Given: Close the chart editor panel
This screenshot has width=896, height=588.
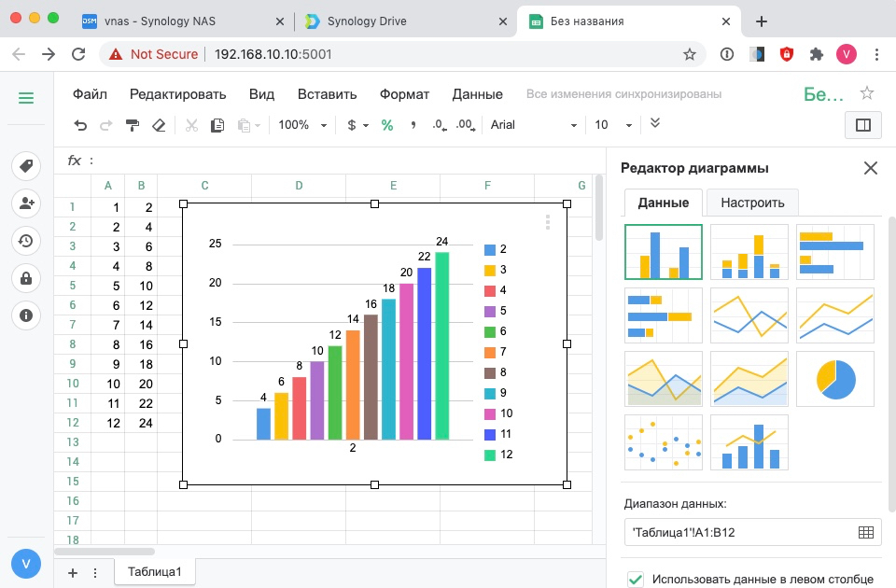Looking at the screenshot, I should pos(870,168).
